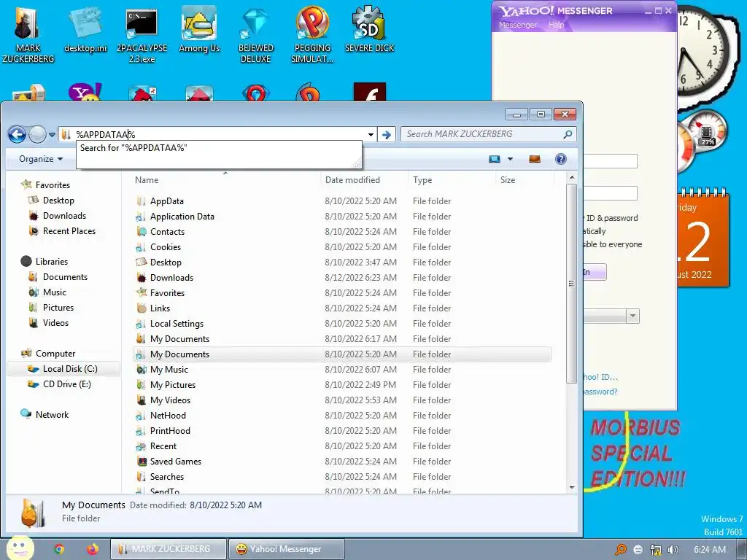The image size is (747, 560).
Task: Click the volume speaker tray icon
Action: point(673,550)
